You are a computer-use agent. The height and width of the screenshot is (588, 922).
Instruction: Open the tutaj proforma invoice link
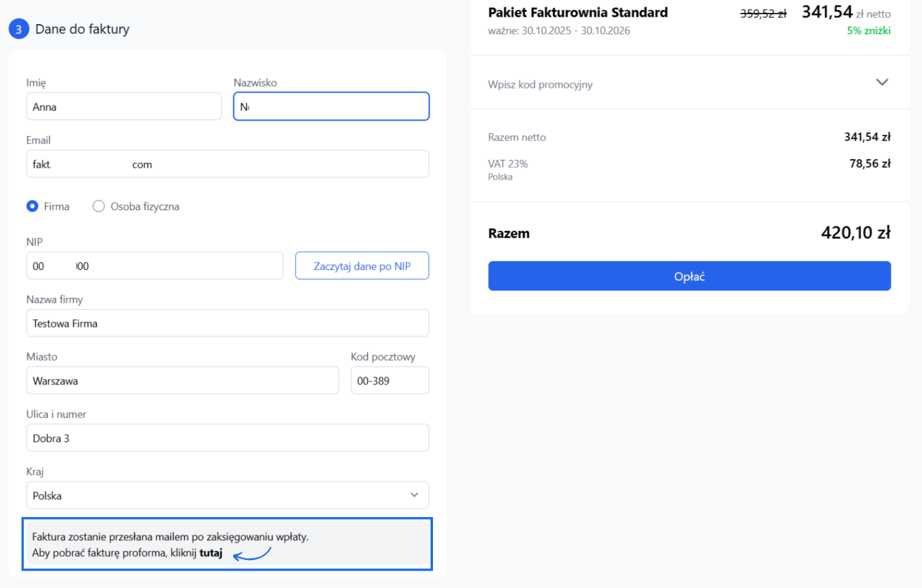click(x=210, y=553)
